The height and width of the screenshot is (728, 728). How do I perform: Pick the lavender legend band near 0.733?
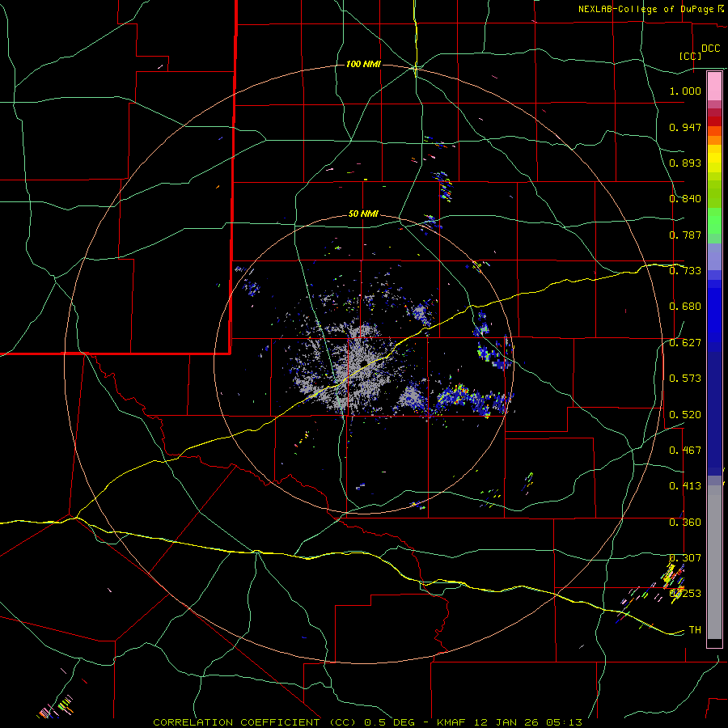click(714, 256)
